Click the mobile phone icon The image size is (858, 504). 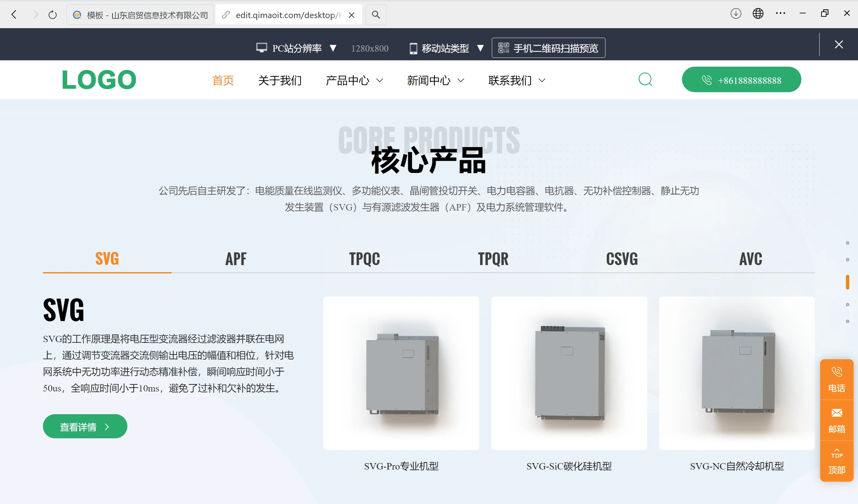413,48
